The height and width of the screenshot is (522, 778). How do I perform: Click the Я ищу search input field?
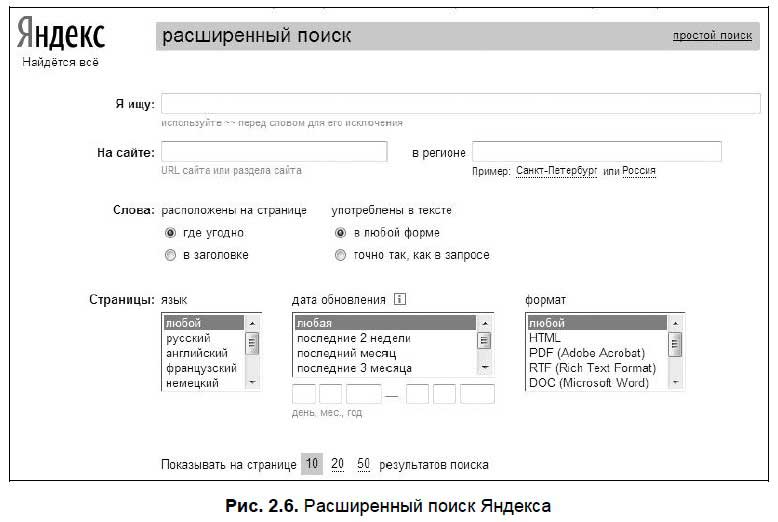(460, 104)
